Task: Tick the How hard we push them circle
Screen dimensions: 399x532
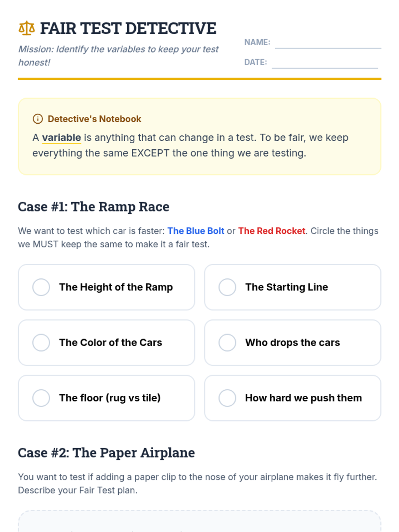Action: tap(227, 398)
